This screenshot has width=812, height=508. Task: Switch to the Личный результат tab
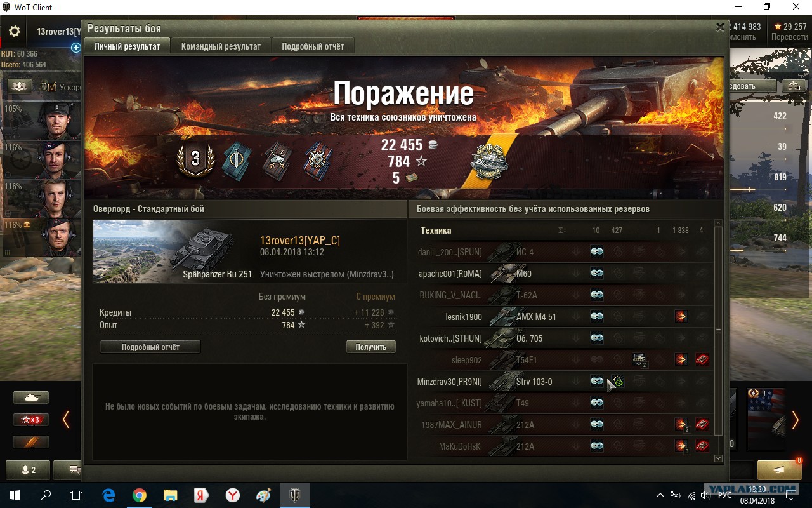127,46
